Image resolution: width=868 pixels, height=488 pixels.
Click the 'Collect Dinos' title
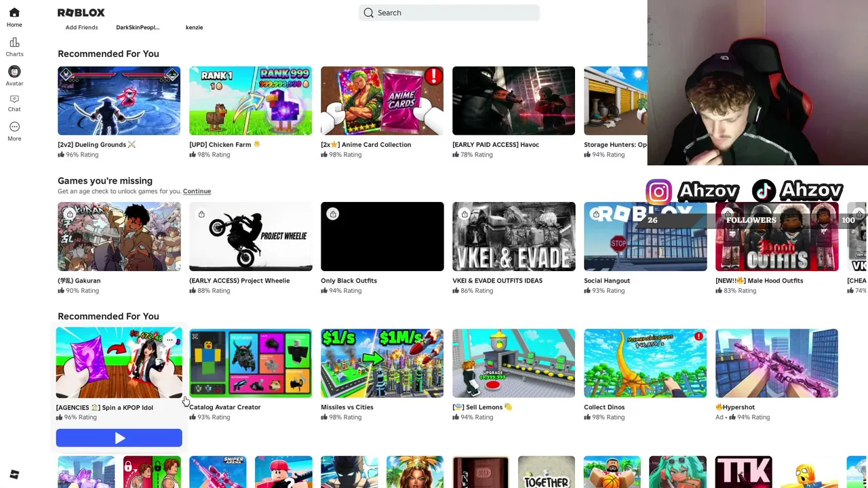604,407
